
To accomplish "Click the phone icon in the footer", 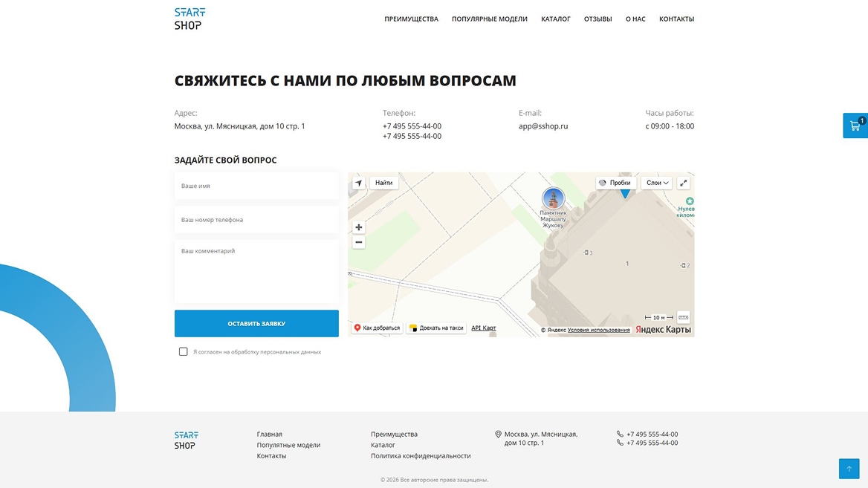I will (619, 434).
